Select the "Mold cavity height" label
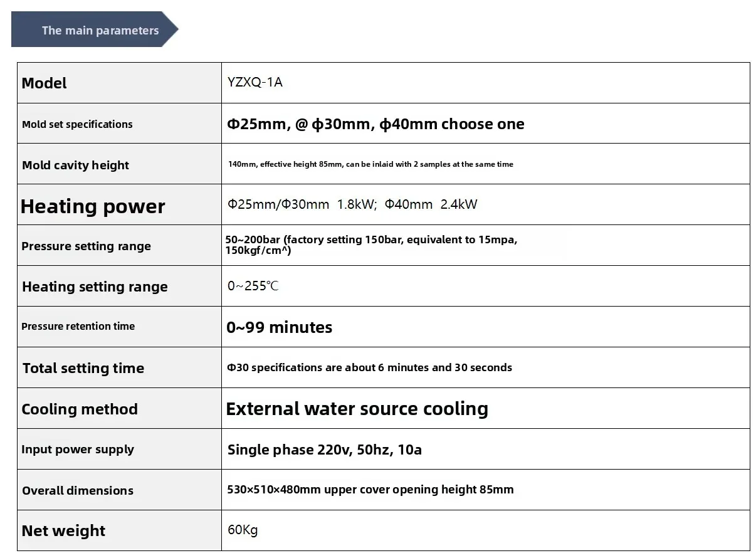756x558 pixels. point(75,165)
